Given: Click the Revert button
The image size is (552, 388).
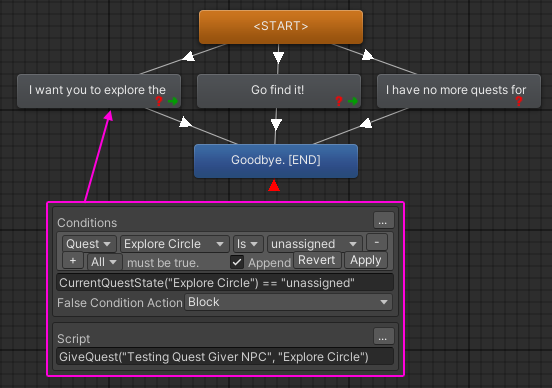Looking at the screenshot, I should tap(317, 260).
